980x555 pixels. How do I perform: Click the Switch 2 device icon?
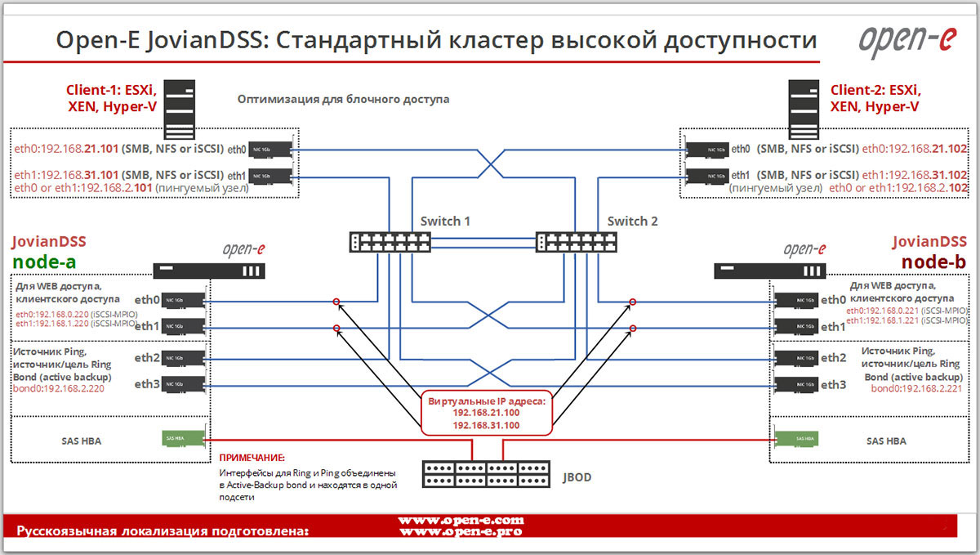pyautogui.click(x=577, y=242)
